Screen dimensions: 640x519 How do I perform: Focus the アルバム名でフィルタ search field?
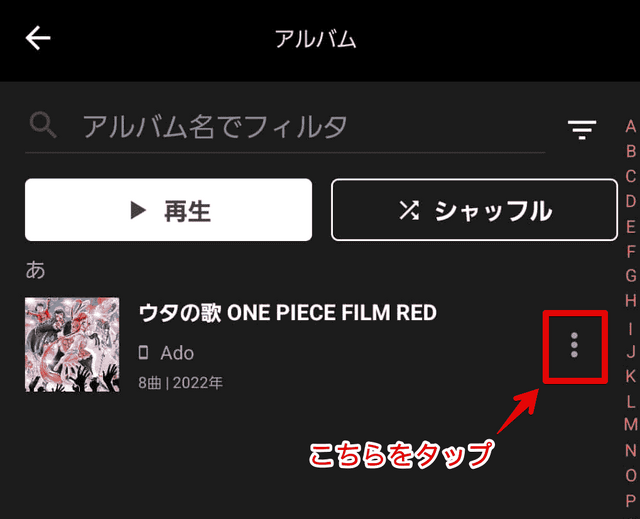[x=285, y=126]
